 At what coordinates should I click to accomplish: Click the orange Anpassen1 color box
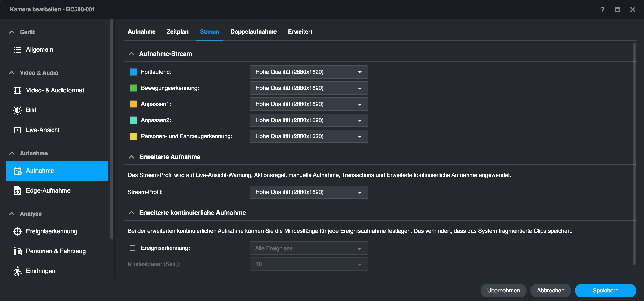point(133,104)
